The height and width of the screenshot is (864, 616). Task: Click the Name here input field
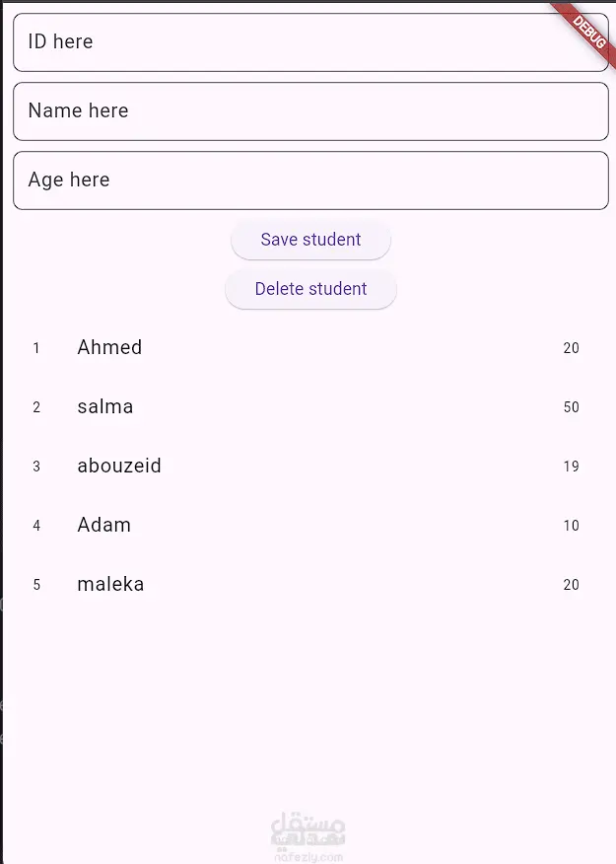(x=308, y=110)
